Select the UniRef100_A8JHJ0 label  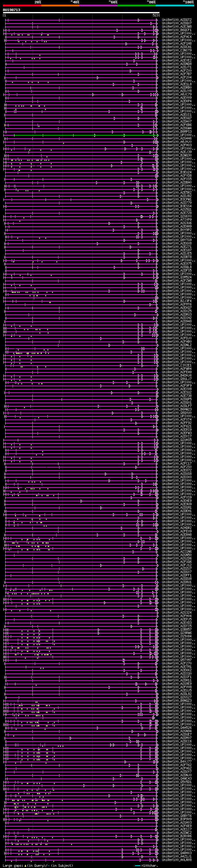176,142
